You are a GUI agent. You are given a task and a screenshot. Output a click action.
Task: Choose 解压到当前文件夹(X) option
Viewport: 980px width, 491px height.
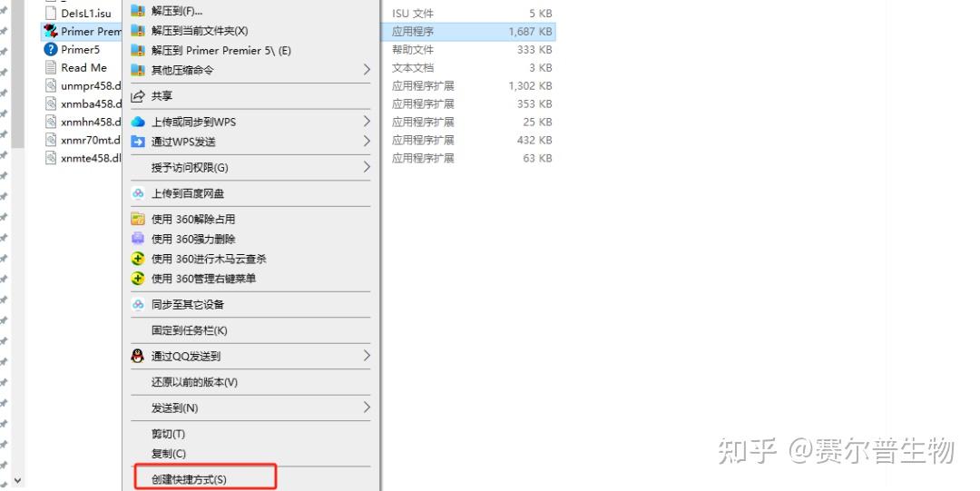tap(200, 31)
